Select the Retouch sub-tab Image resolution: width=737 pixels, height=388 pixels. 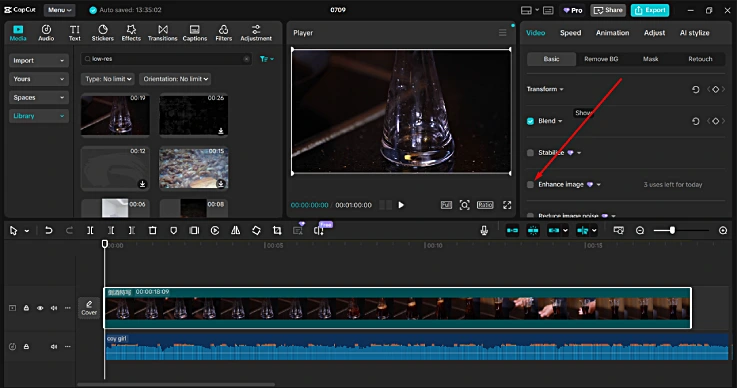click(x=700, y=59)
